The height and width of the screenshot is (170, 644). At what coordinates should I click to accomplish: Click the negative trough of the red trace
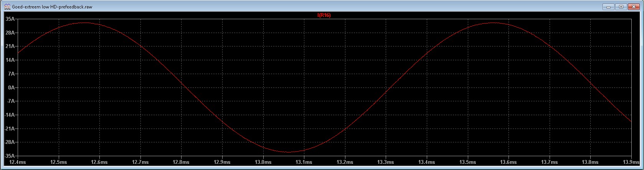pos(289,152)
